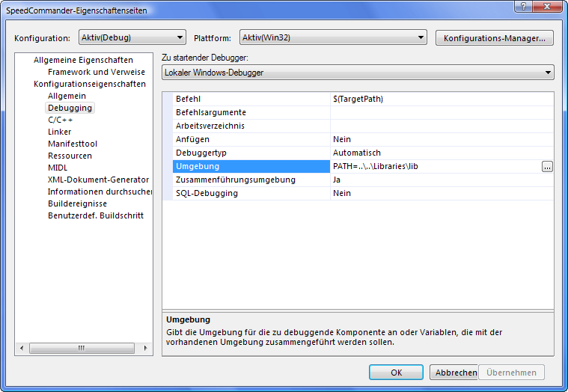Screen dimensions: 568x392
Task: Select Framework und Verweise tree item
Action: click(97, 72)
